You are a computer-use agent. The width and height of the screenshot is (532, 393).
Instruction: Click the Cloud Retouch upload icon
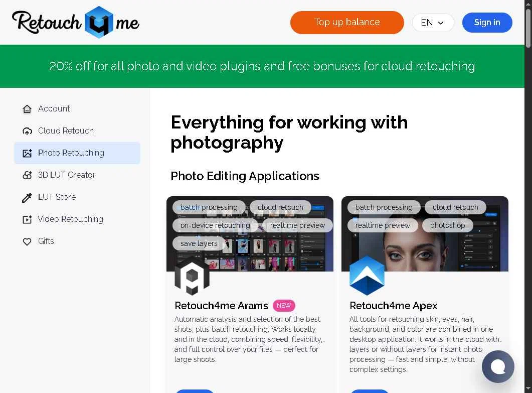click(27, 131)
